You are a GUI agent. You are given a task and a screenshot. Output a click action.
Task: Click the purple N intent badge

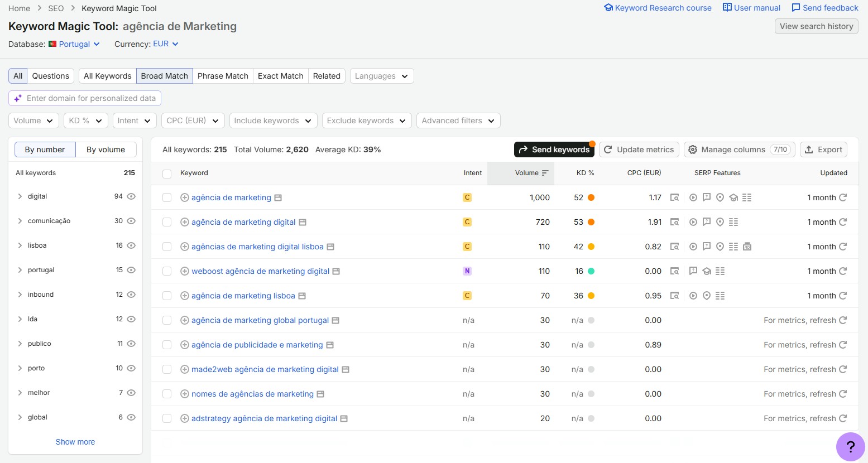[x=467, y=271]
